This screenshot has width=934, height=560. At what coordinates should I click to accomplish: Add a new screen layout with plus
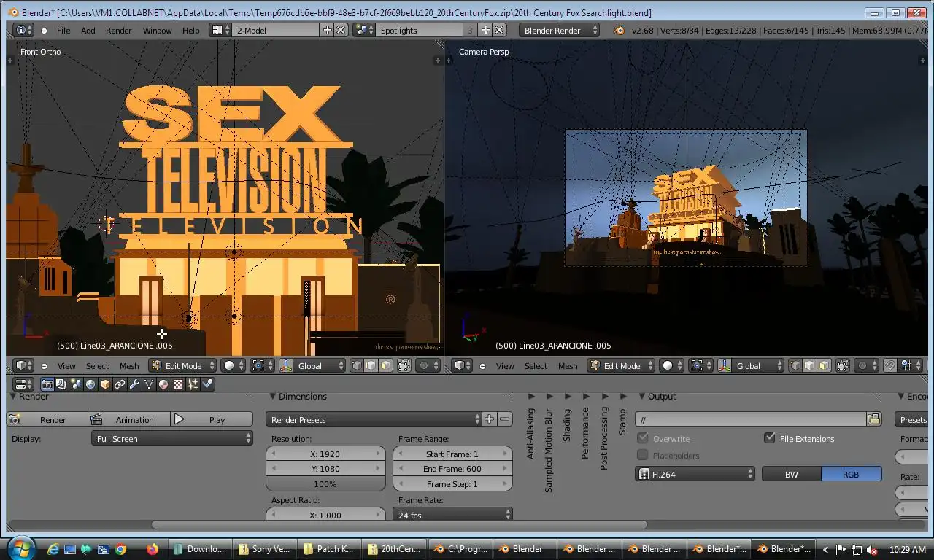[328, 30]
